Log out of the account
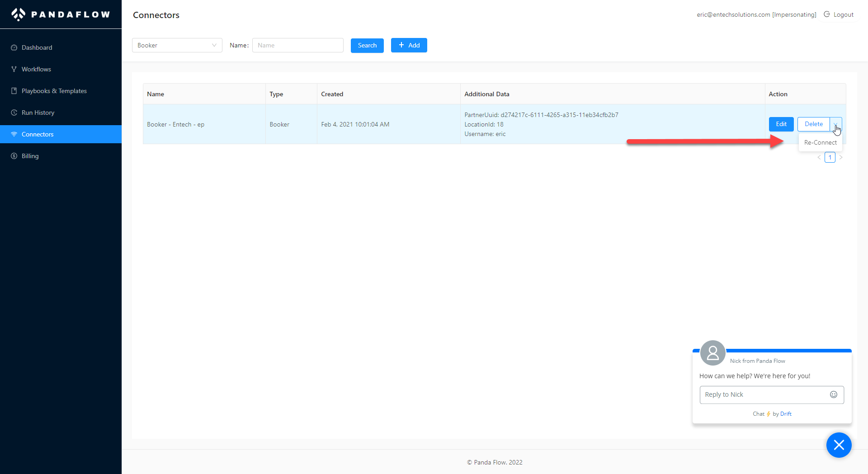The width and height of the screenshot is (868, 474). click(839, 14)
